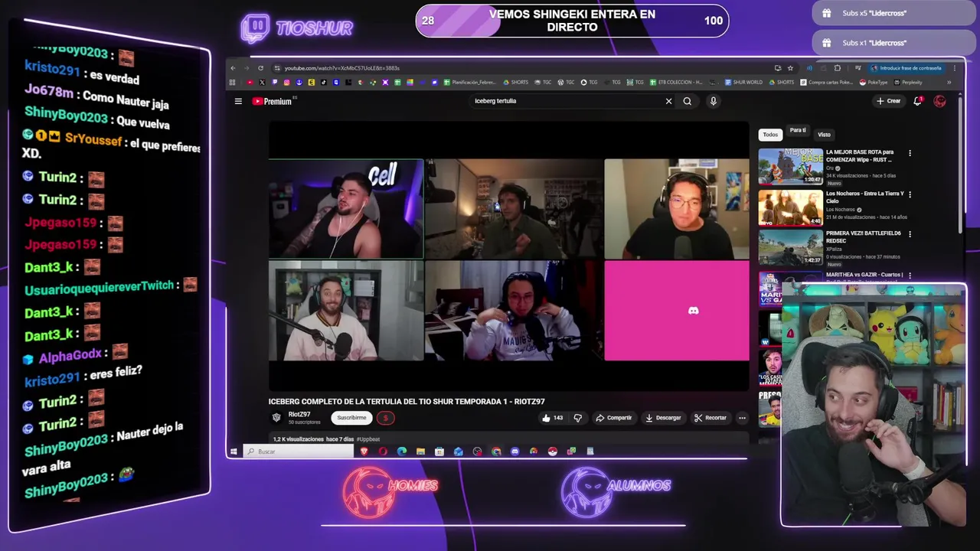
Task: Open the Instagram bookmark in bookmarks bar
Action: pyautogui.click(x=286, y=82)
